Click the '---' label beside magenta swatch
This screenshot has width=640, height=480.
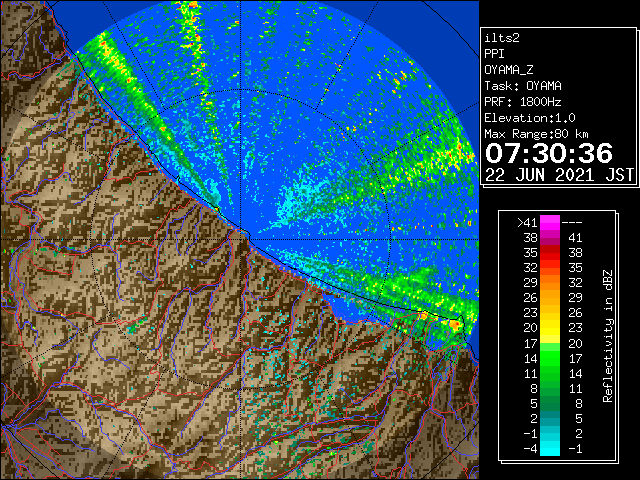coord(572,223)
